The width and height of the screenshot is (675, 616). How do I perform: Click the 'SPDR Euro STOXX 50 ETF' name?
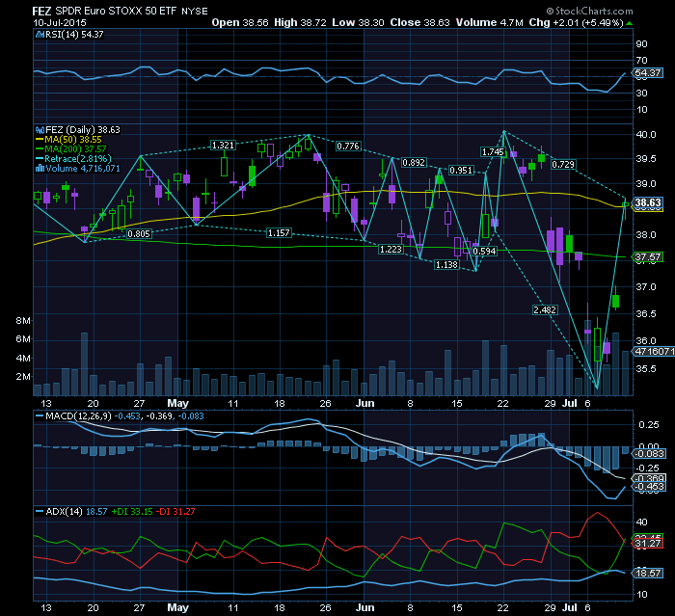[x=117, y=11]
